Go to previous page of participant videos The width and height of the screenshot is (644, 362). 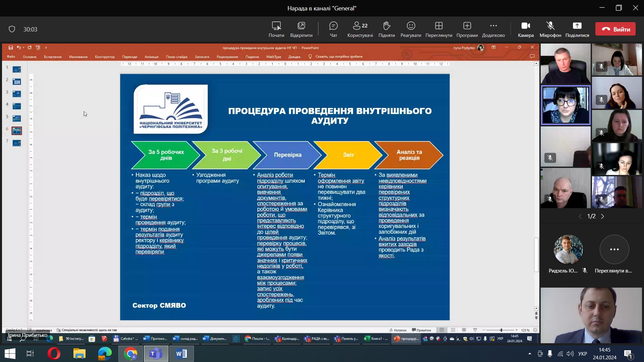(x=580, y=217)
